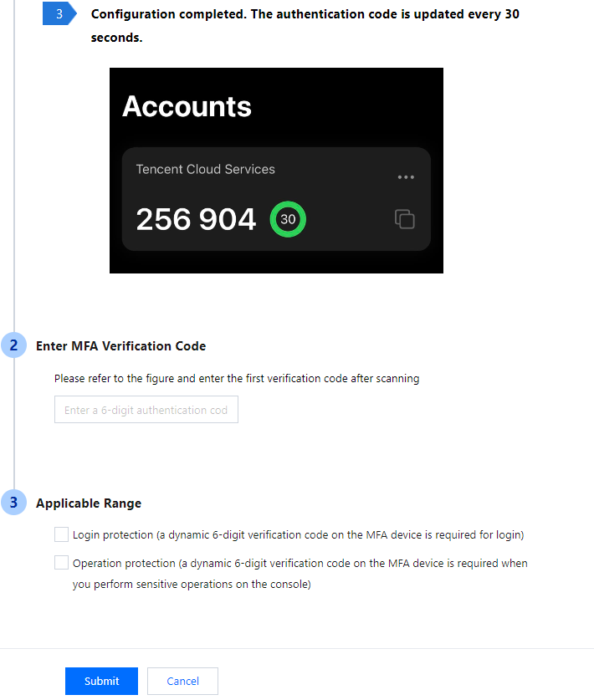
Task: Click the 256 904 verification code display
Action: 196,218
